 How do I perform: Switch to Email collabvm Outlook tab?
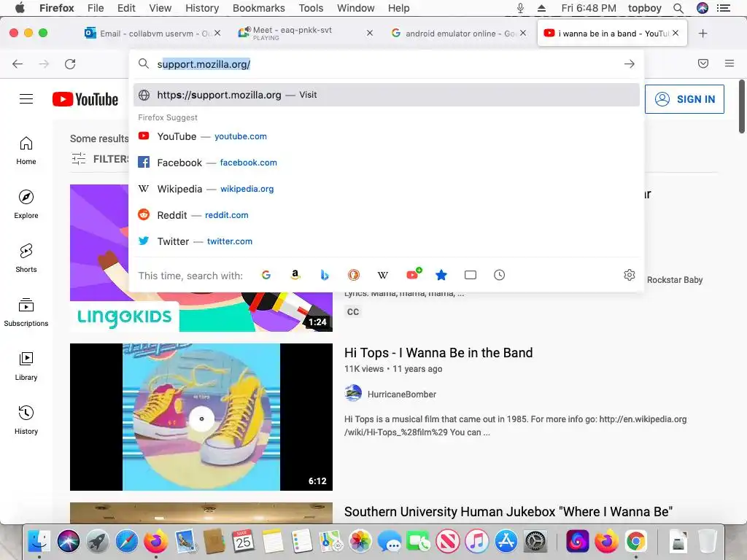[152, 34]
